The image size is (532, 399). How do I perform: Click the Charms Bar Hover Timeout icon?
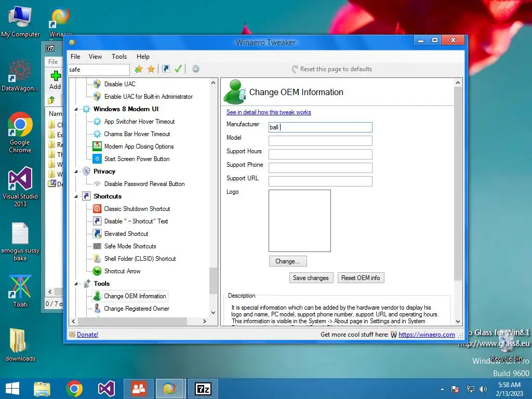(x=97, y=134)
